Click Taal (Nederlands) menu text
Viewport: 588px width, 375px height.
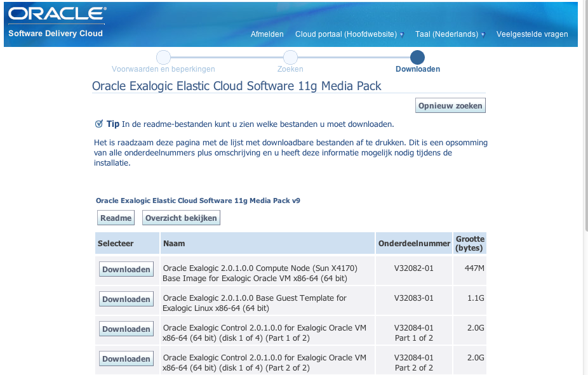446,34
